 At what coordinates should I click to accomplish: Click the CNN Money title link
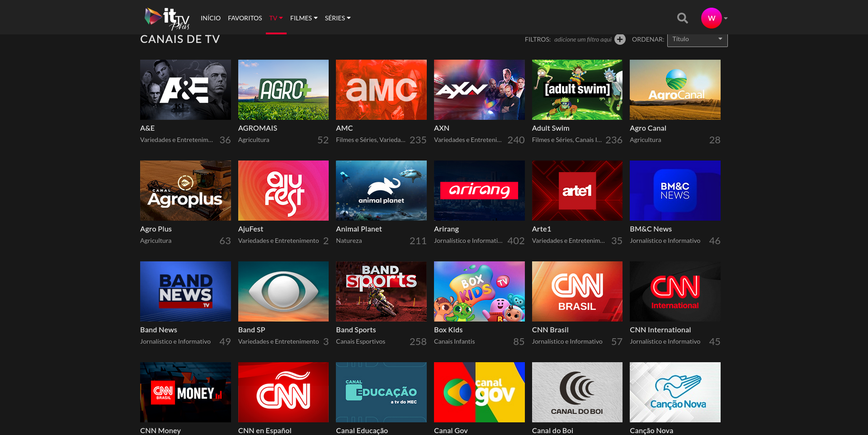tap(160, 430)
